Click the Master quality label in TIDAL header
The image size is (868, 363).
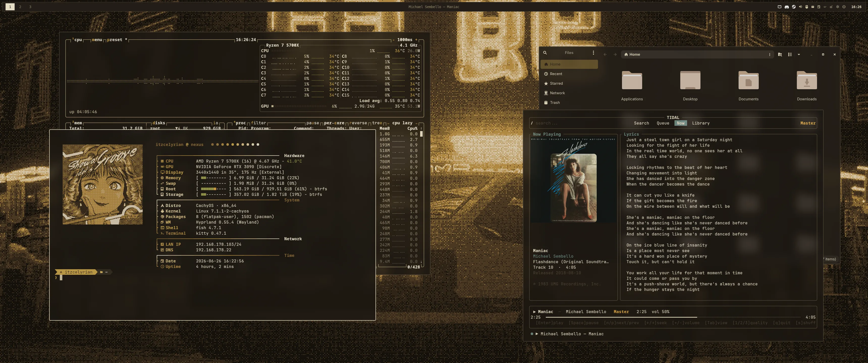[x=808, y=123]
